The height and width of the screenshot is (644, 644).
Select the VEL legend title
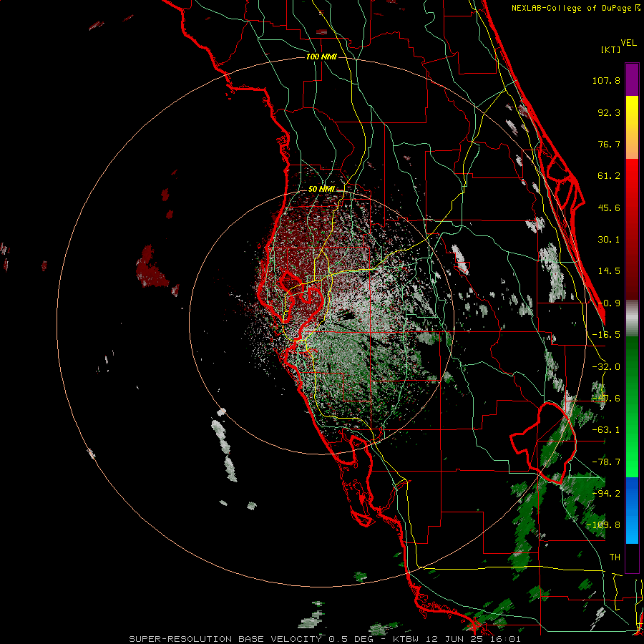click(628, 43)
